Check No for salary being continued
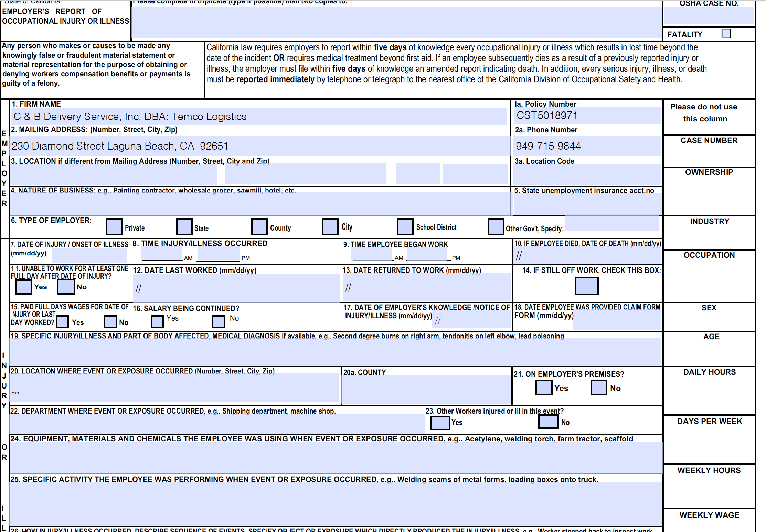This screenshot has width=766, height=532. pyautogui.click(x=219, y=321)
